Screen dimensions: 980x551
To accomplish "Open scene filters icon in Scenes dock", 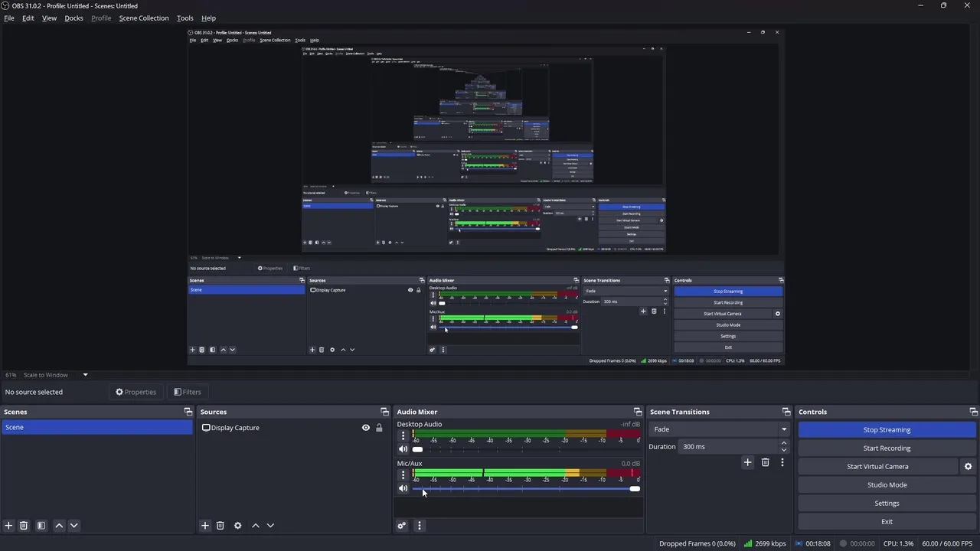I will [x=41, y=526].
